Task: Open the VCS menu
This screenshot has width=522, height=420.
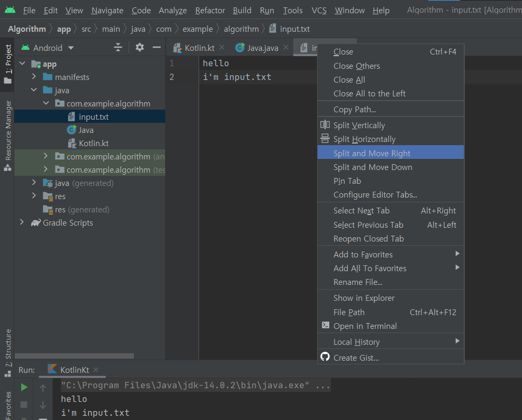Action: pyautogui.click(x=319, y=11)
